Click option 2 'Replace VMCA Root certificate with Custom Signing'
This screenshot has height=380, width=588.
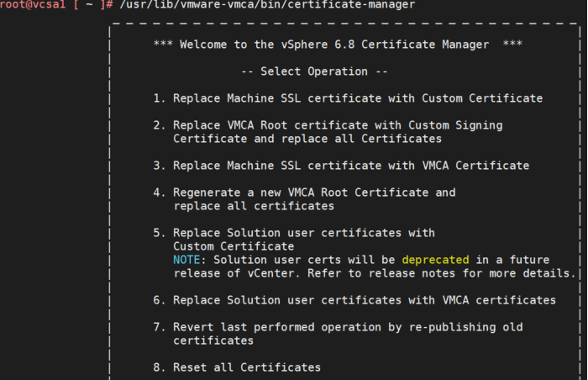click(x=328, y=125)
